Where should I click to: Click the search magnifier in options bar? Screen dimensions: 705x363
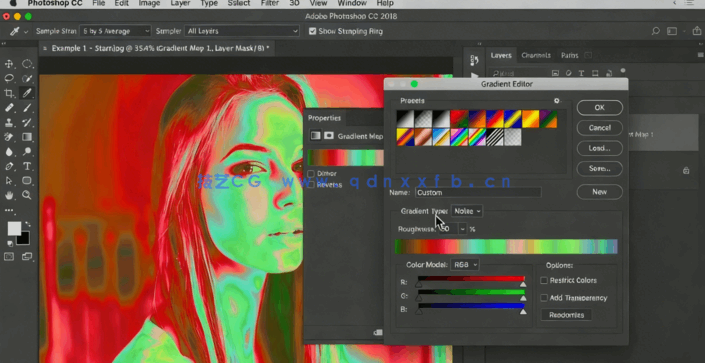656,31
